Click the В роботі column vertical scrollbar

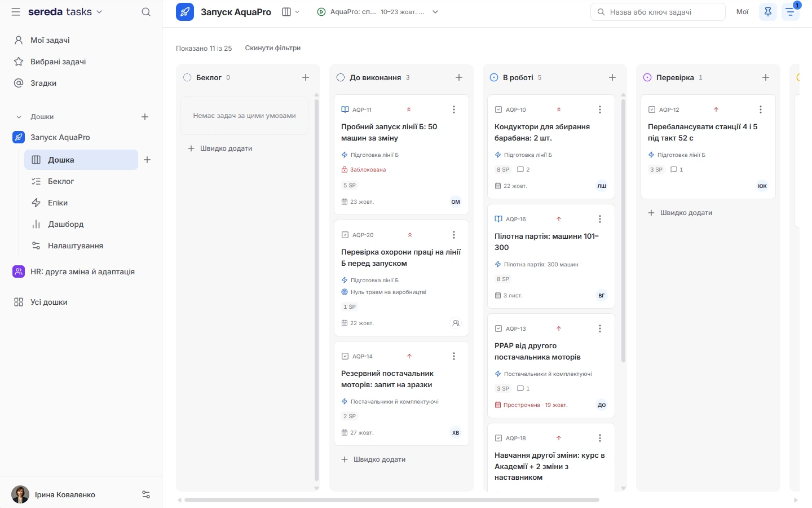click(x=623, y=230)
